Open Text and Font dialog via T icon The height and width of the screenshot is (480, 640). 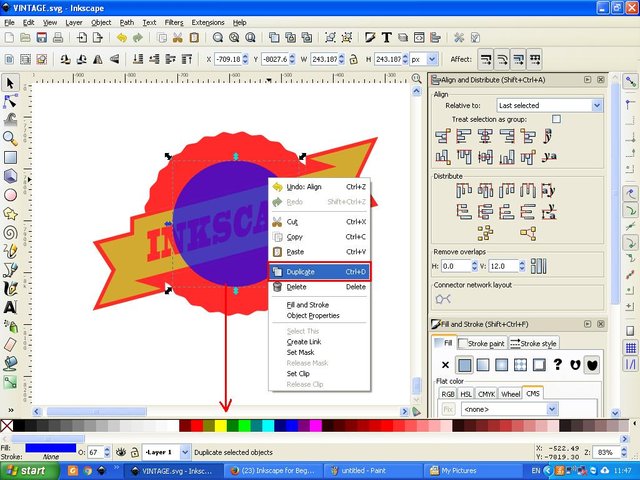coord(387,38)
